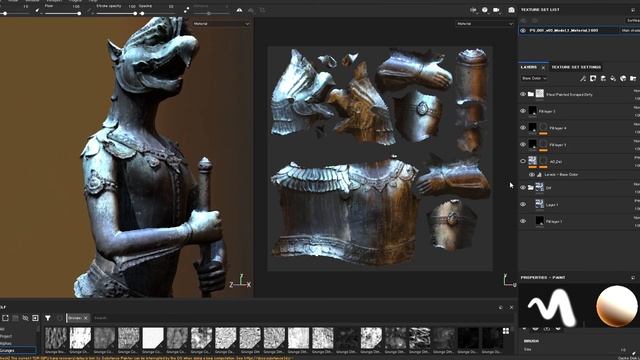This screenshot has width=640, height=360.
Task: Collapse the Dirt folder via its folder icon
Action: pyautogui.click(x=531, y=188)
